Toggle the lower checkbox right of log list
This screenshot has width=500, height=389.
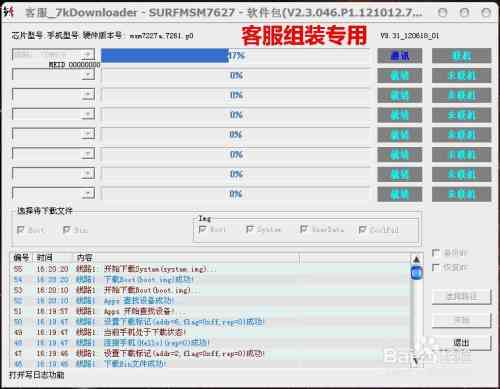click(436, 267)
